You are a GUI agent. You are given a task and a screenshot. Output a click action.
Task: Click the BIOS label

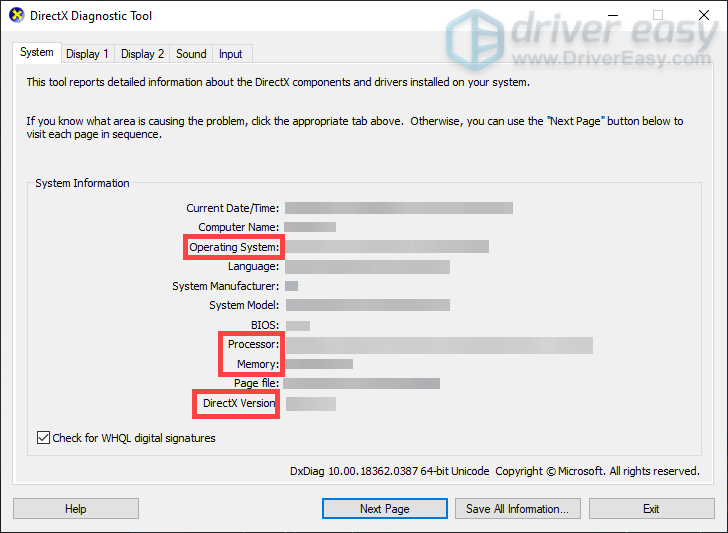click(x=265, y=325)
